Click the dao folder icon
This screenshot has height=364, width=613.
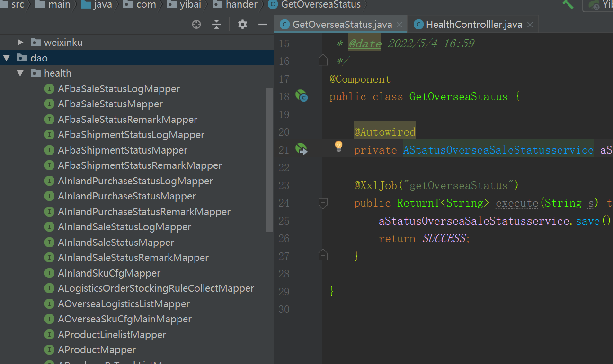(22, 58)
